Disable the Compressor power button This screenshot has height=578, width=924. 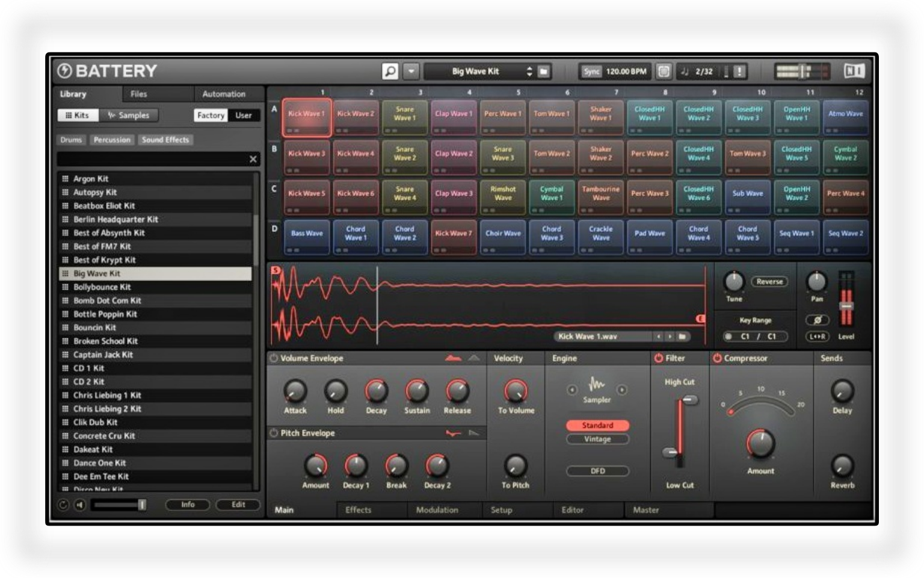tap(717, 358)
